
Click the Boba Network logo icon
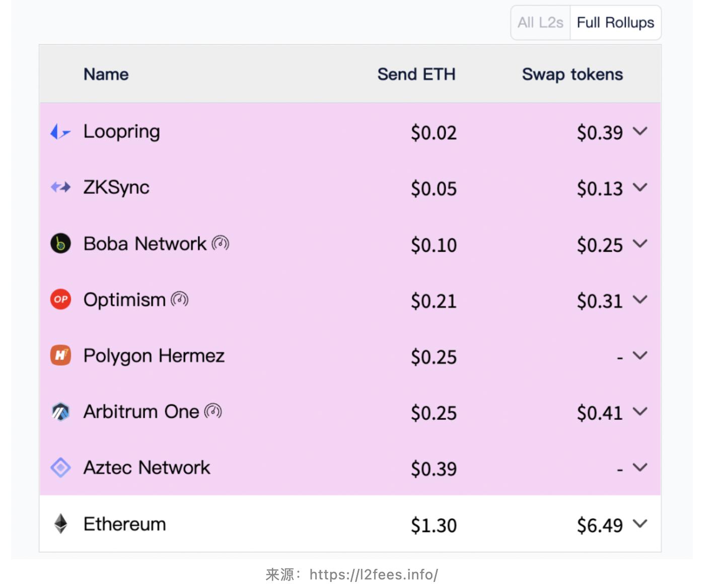click(x=60, y=244)
